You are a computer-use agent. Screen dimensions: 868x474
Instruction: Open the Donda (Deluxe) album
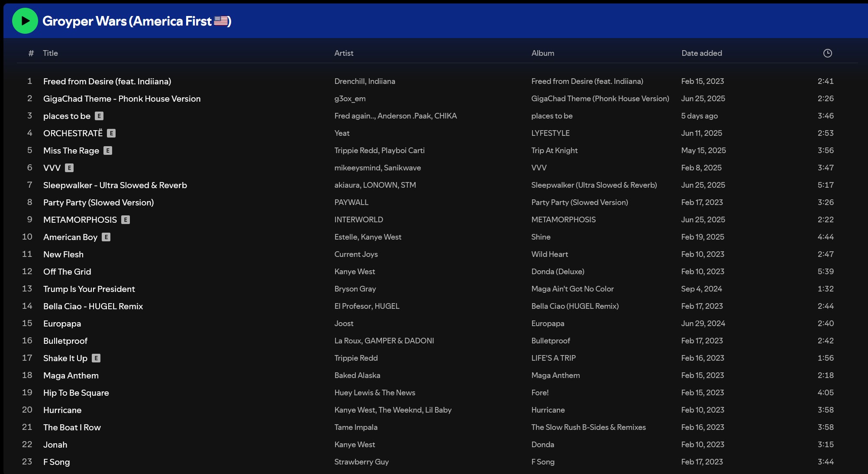[x=558, y=272]
